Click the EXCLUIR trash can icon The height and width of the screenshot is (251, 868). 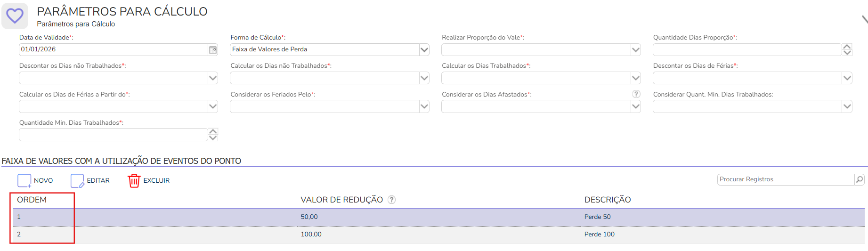(134, 181)
